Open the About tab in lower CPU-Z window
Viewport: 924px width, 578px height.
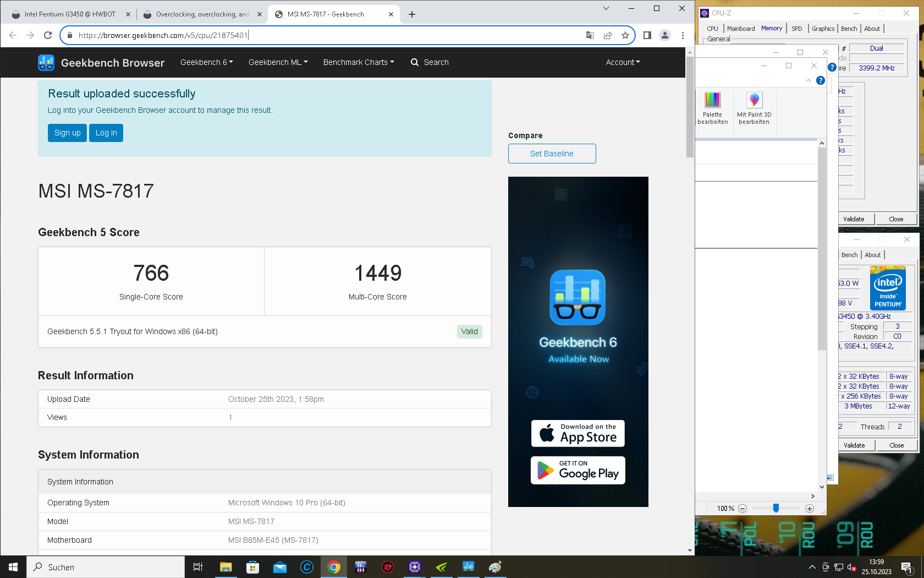pyautogui.click(x=872, y=255)
